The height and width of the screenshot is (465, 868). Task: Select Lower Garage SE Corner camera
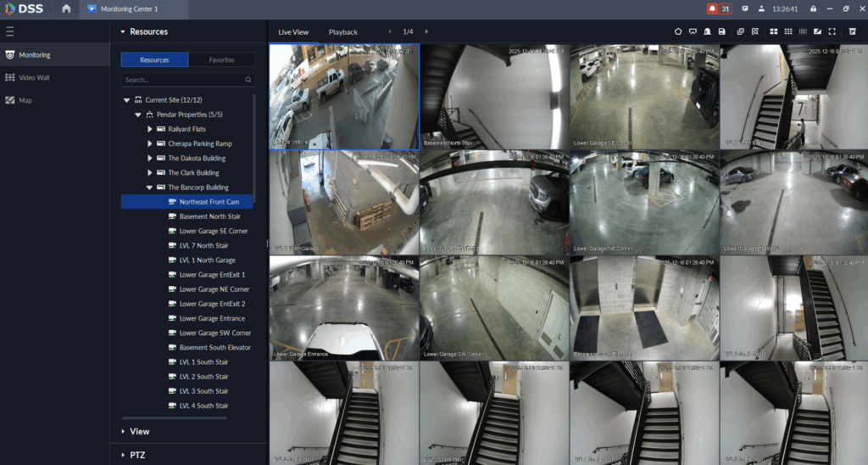tap(213, 231)
